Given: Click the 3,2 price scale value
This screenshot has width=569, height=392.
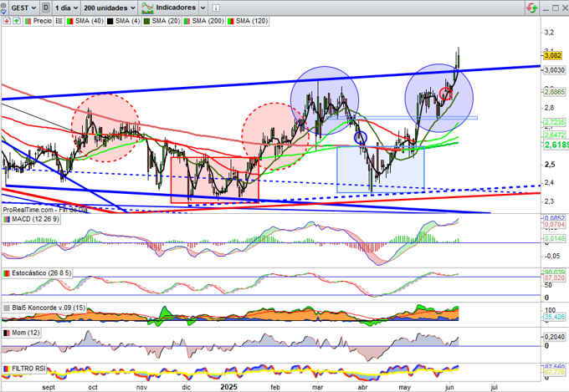Looking at the screenshot, I should (x=550, y=33).
